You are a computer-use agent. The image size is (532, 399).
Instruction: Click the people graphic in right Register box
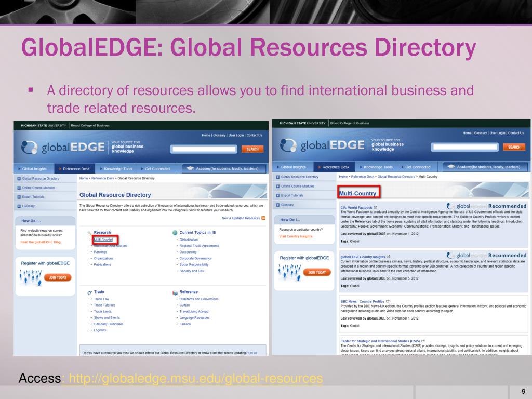[290, 272]
